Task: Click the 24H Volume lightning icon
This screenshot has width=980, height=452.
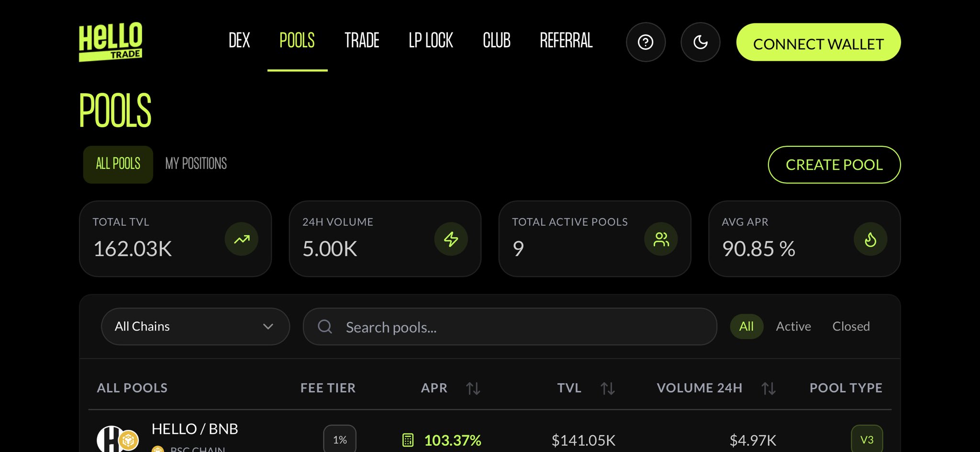Action: point(451,239)
